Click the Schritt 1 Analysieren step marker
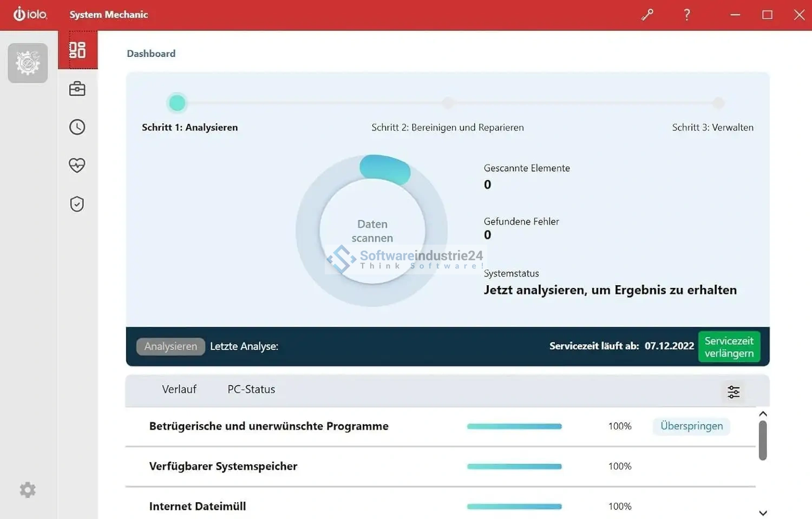Screen dimensions: 812x519 (x=177, y=103)
